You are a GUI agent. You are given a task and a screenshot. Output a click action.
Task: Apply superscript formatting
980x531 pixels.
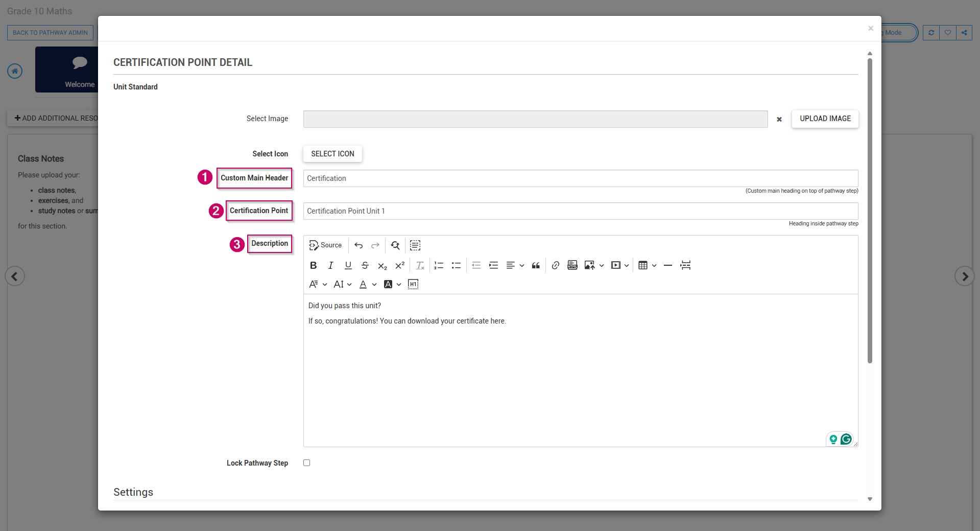coord(400,265)
